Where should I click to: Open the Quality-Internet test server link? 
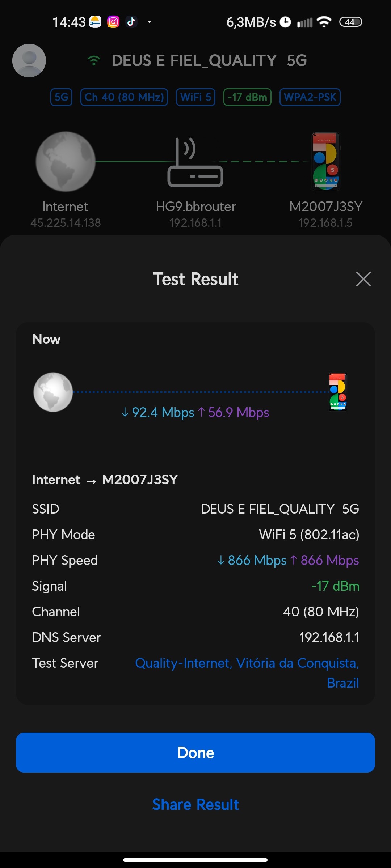247,663
